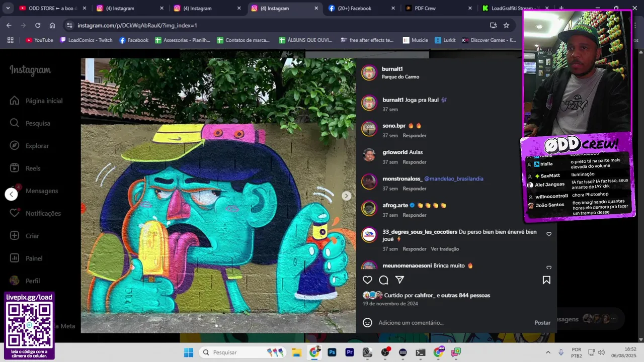Open Painel in Instagram sidebar

point(26,258)
